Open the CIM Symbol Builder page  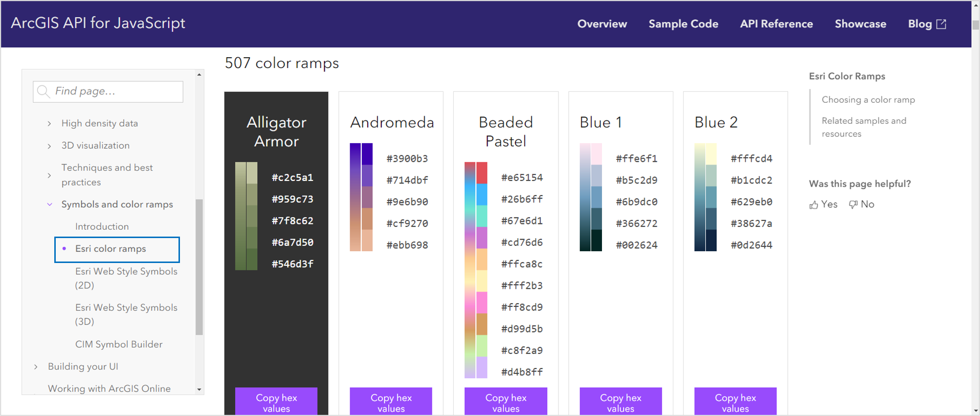click(x=119, y=344)
